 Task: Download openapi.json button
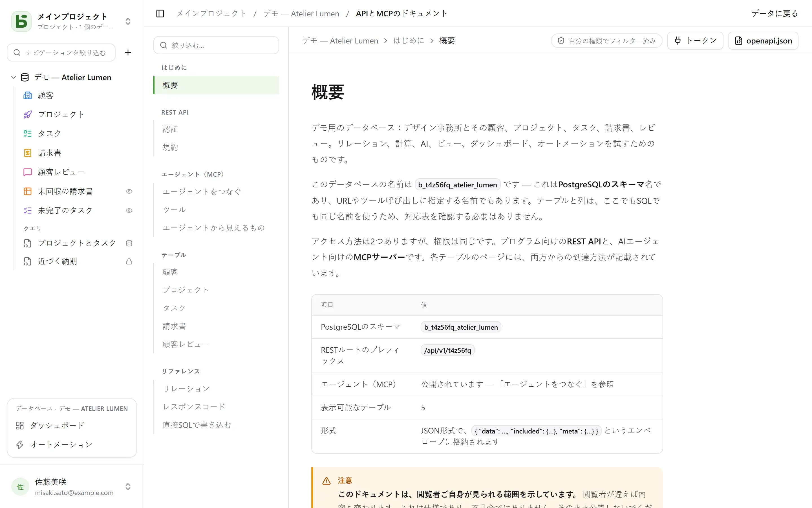point(763,41)
